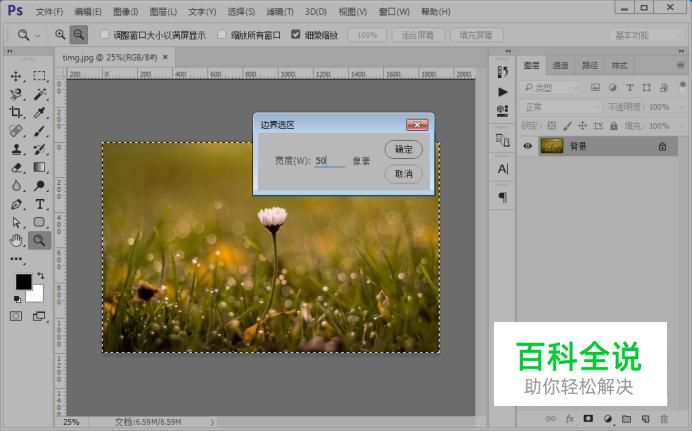Select the Move tool
This screenshot has width=692, height=431.
[16, 76]
